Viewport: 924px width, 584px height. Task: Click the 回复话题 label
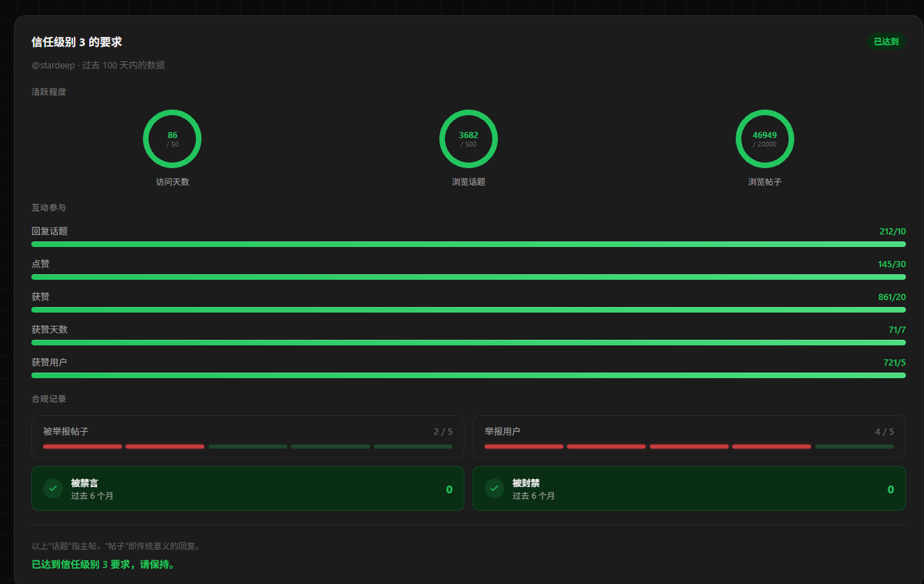50,232
